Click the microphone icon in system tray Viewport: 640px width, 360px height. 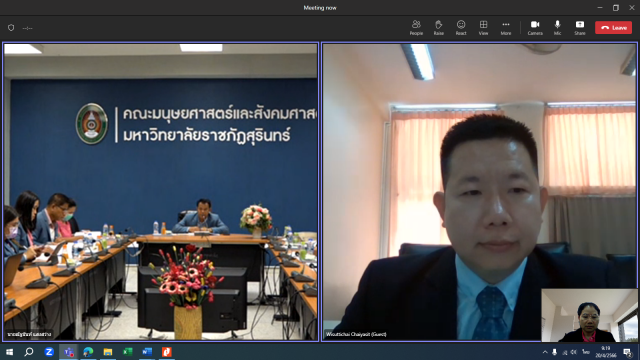[554, 352]
